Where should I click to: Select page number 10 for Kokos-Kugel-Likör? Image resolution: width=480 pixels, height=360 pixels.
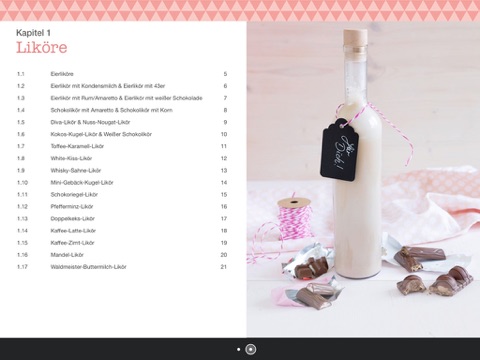pyautogui.click(x=224, y=134)
